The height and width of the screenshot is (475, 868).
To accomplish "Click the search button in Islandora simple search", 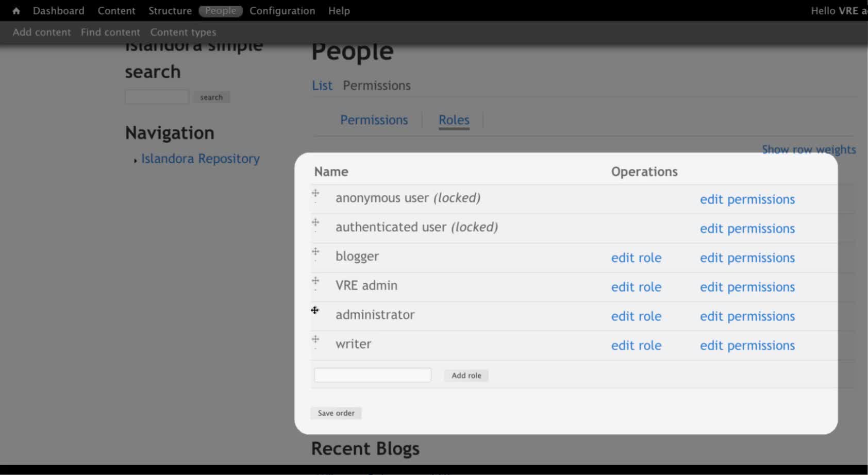I will (x=211, y=97).
